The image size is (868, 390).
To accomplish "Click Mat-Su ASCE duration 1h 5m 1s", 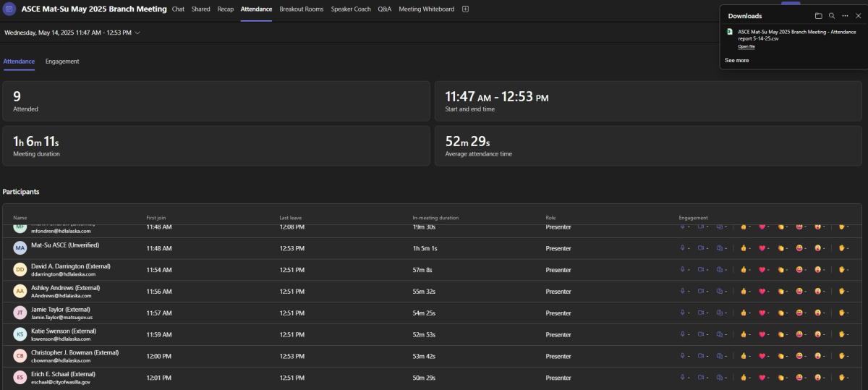I will 425,248.
